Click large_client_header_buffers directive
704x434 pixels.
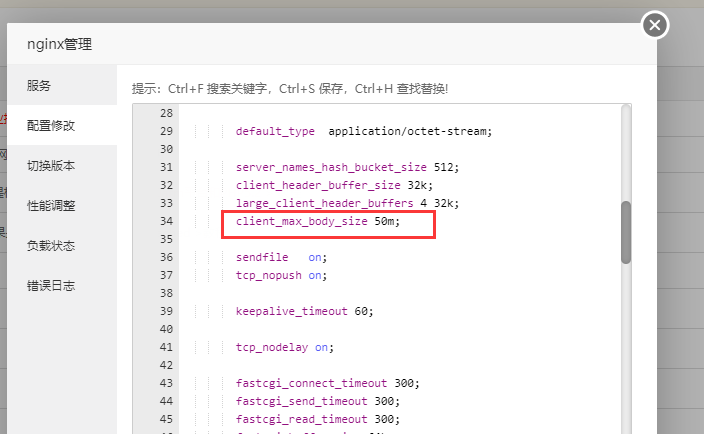tap(325, 203)
